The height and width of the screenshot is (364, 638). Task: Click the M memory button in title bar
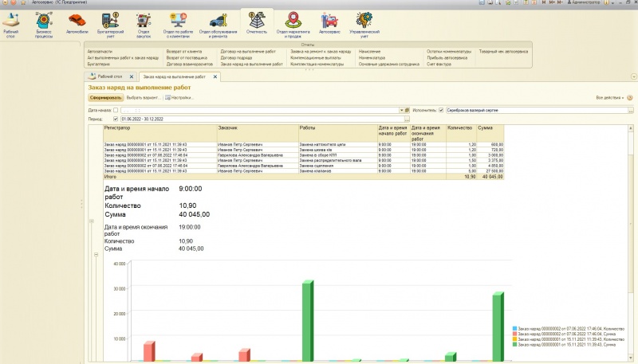click(x=544, y=2)
